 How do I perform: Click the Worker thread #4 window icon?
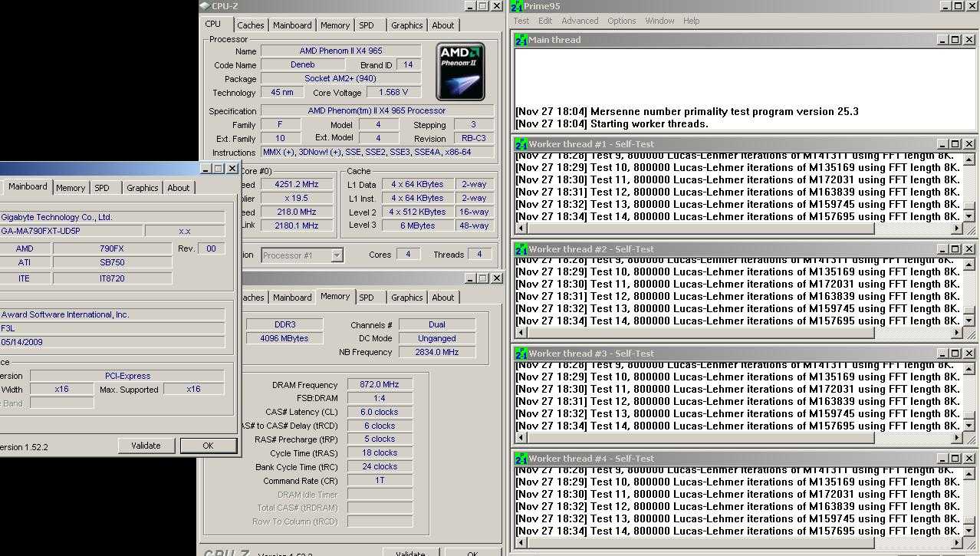tap(521, 458)
